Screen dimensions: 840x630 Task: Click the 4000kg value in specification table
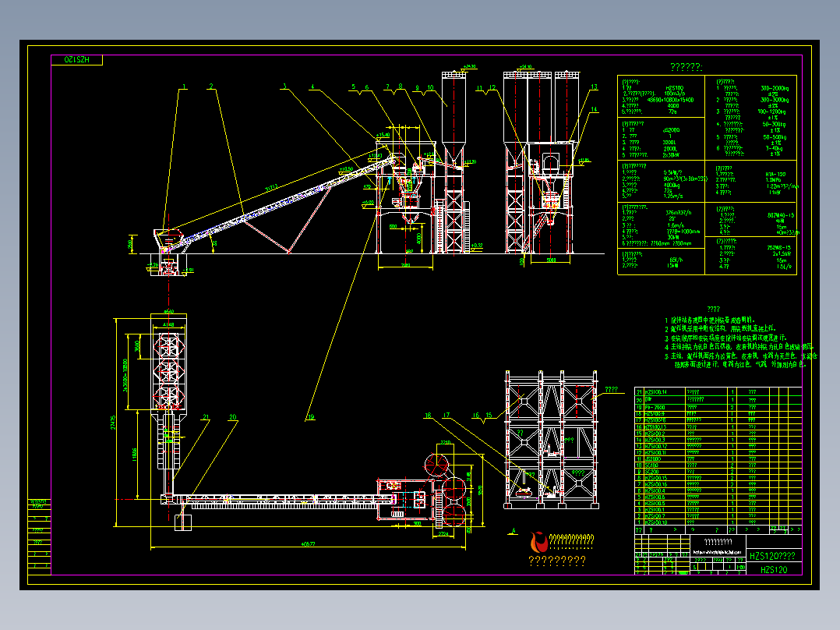click(671, 186)
